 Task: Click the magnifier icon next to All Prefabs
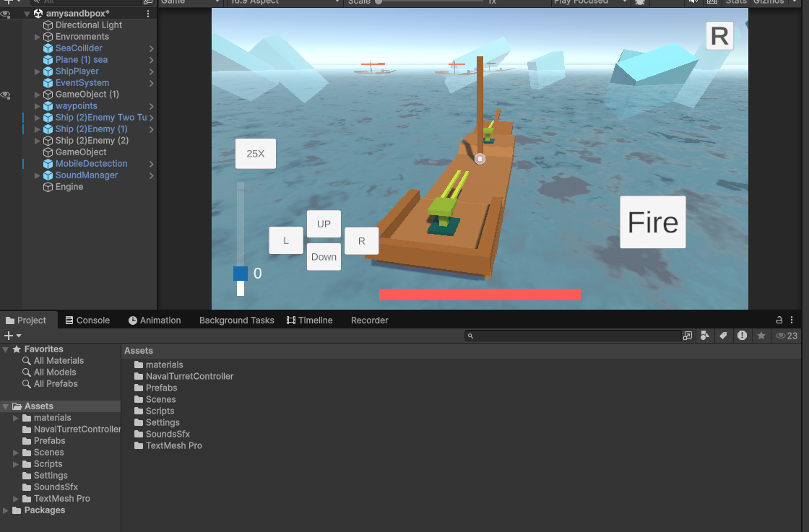[x=26, y=384]
